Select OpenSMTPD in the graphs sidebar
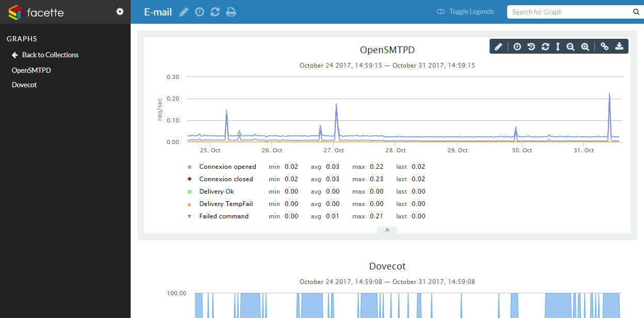Screen dimensions: 644x318 pyautogui.click(x=32, y=70)
